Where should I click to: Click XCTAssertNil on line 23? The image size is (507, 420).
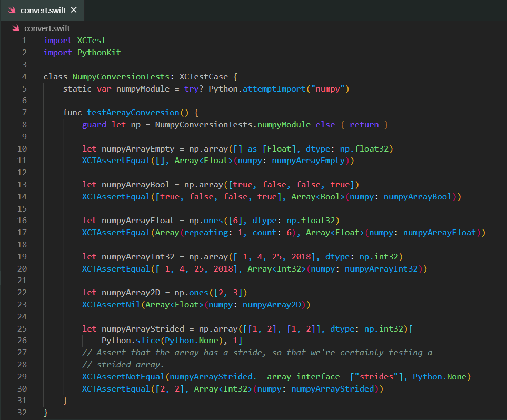click(111, 305)
